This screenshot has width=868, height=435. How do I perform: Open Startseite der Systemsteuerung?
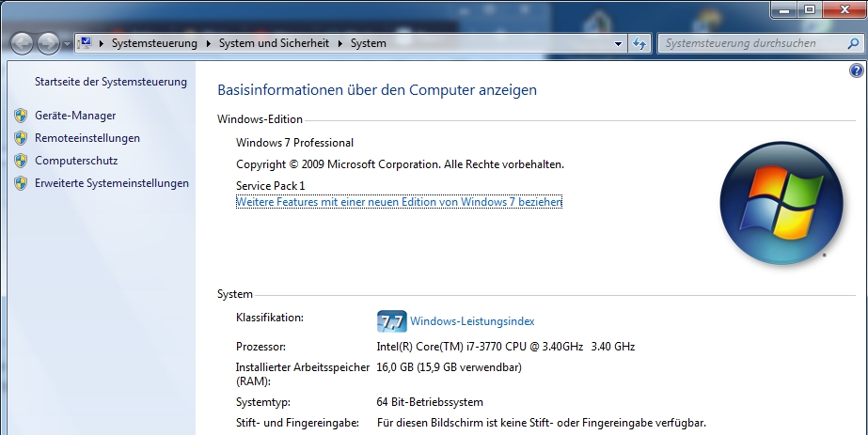[111, 82]
